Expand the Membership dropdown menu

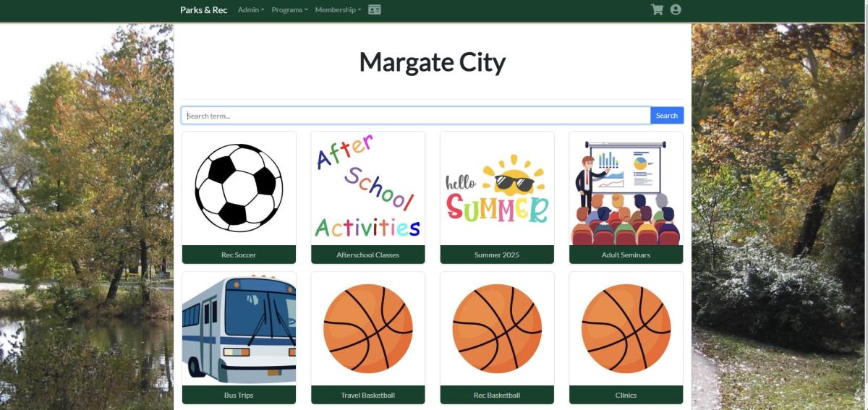click(338, 10)
